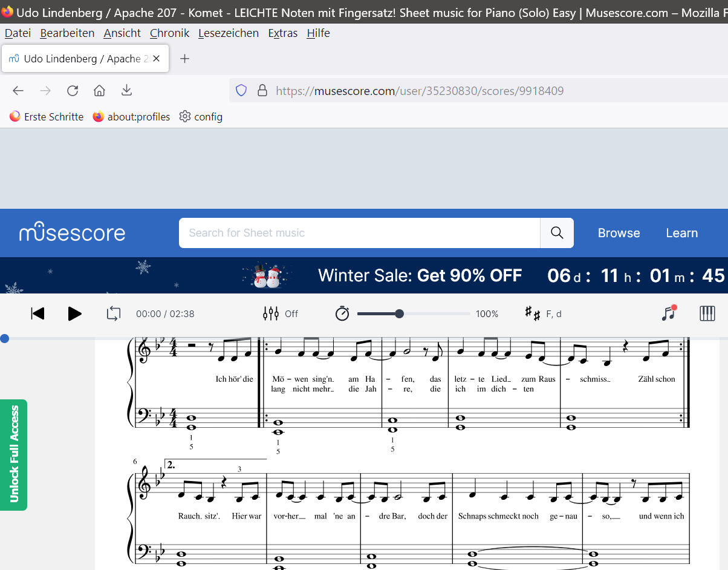
Task: Open the Lesezeichen menu
Action: (x=228, y=33)
